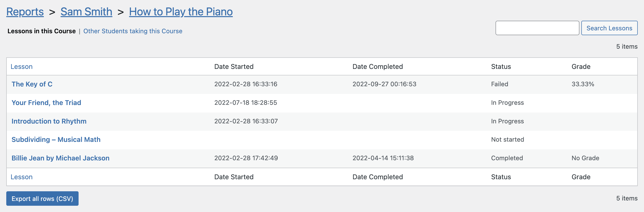The image size is (644, 212).
Task: Go to Sam Smith breadcrumb
Action: point(86,12)
